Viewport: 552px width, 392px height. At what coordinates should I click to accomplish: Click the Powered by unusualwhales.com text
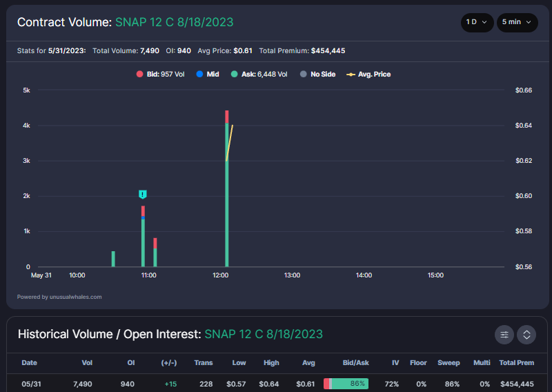click(59, 297)
